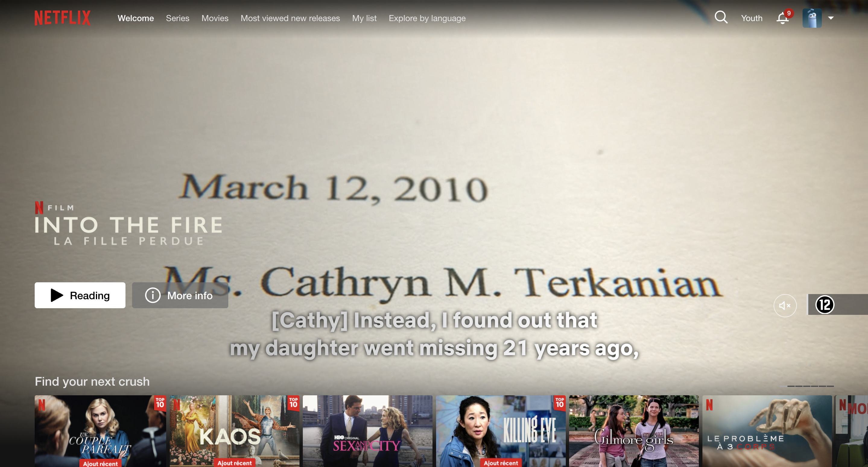Click the age rating 12 badge

(824, 305)
